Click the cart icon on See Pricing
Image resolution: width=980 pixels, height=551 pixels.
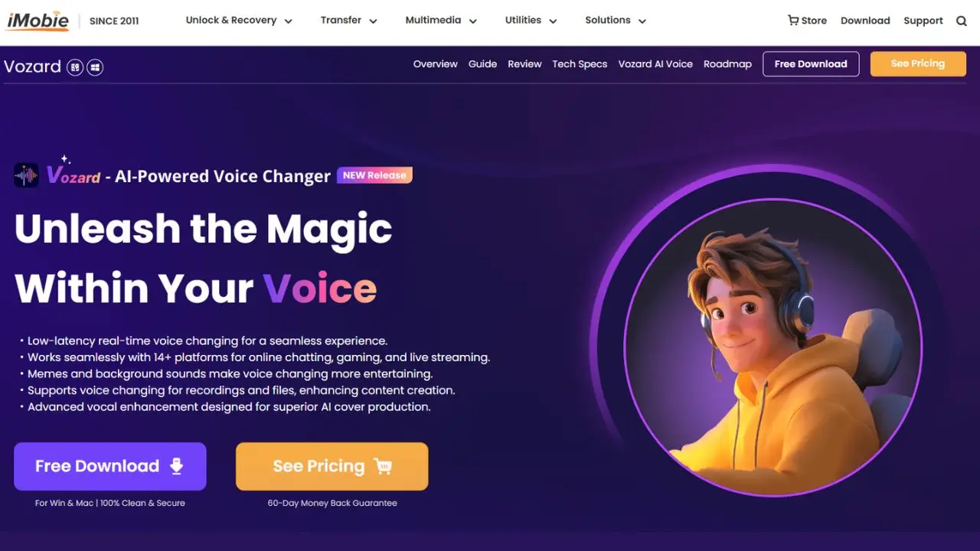click(382, 466)
